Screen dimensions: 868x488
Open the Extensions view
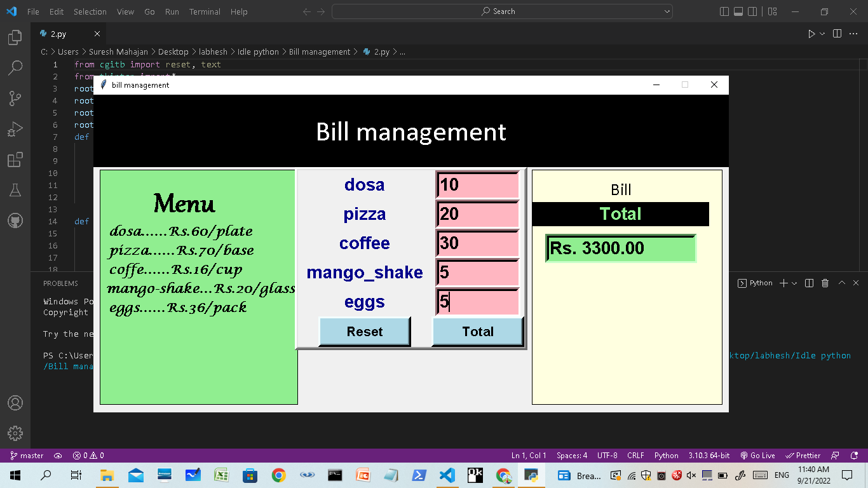pyautogui.click(x=15, y=159)
